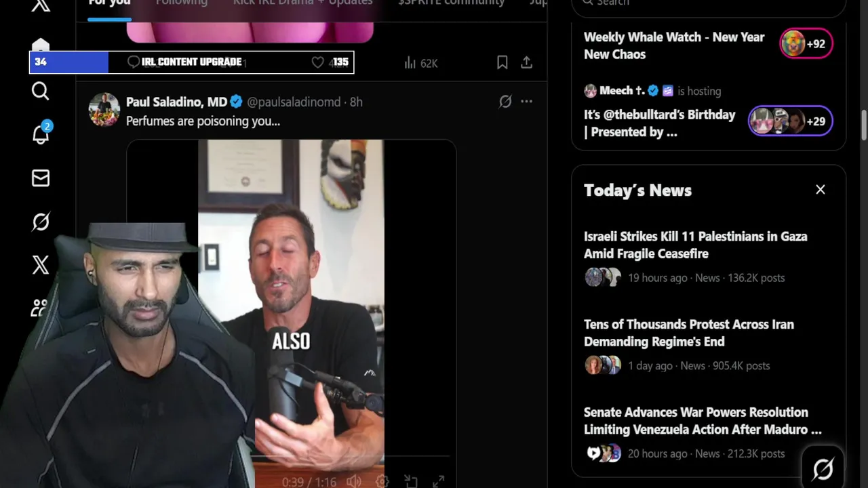The height and width of the screenshot is (488, 868).
Task: Open Notifications bell with 2 badge
Action: coord(41,134)
